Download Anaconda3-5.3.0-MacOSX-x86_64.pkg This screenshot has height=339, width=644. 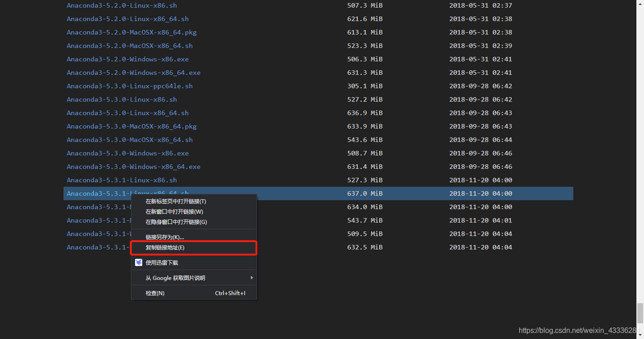pyautogui.click(x=131, y=126)
